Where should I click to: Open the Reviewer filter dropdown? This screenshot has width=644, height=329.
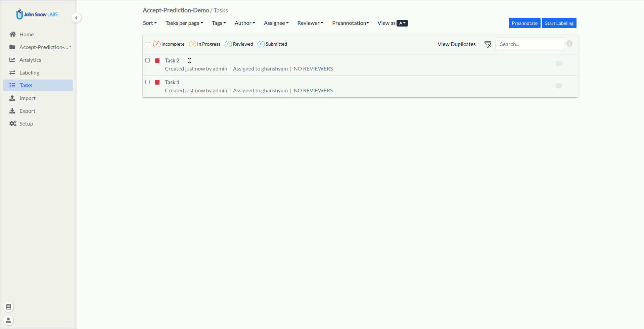click(310, 23)
